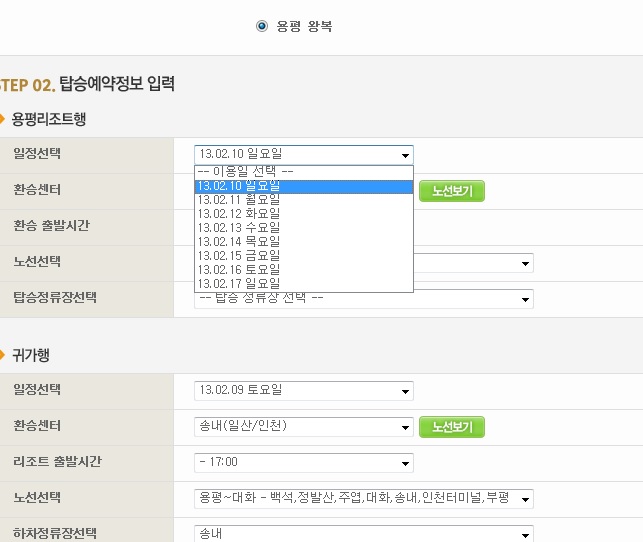This screenshot has height=542, width=643.
Task: Choose the '-- 이용일 선택 --' placeholder option
Action: (303, 172)
